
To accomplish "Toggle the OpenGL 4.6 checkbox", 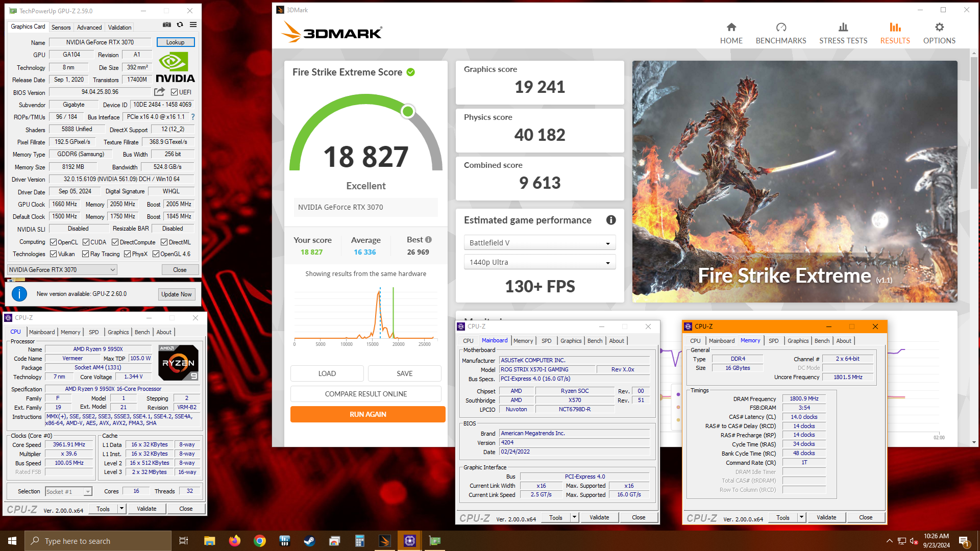I will point(156,254).
